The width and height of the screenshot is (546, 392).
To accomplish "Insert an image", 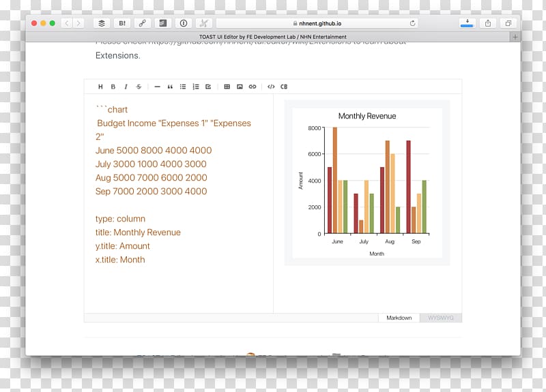I will [x=240, y=87].
